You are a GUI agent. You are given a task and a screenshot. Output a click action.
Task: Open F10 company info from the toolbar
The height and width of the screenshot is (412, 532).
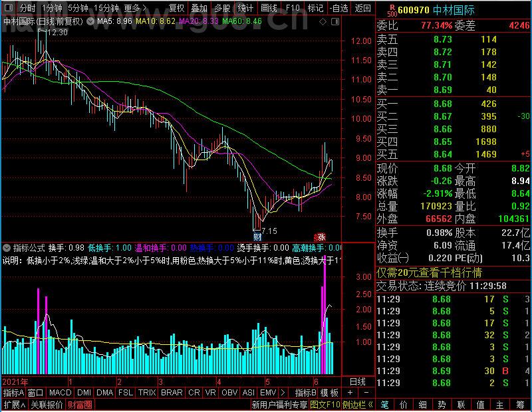point(293,7)
